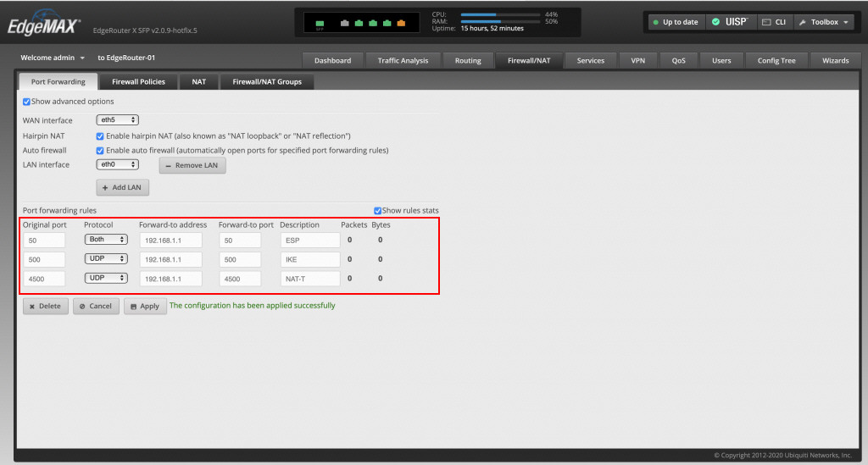Click the CPU usage bar
Screen dimensions: 868x465
pyautogui.click(x=500, y=15)
